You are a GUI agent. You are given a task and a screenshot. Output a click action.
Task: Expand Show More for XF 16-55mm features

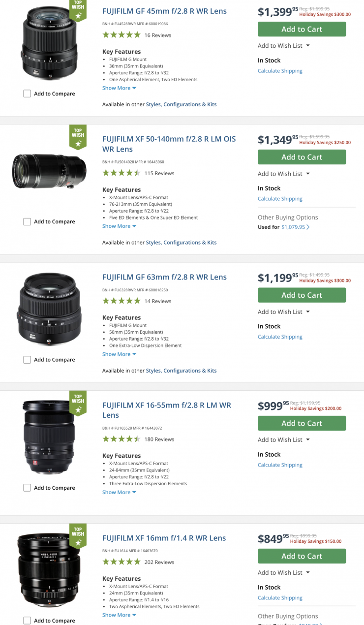[x=119, y=492]
